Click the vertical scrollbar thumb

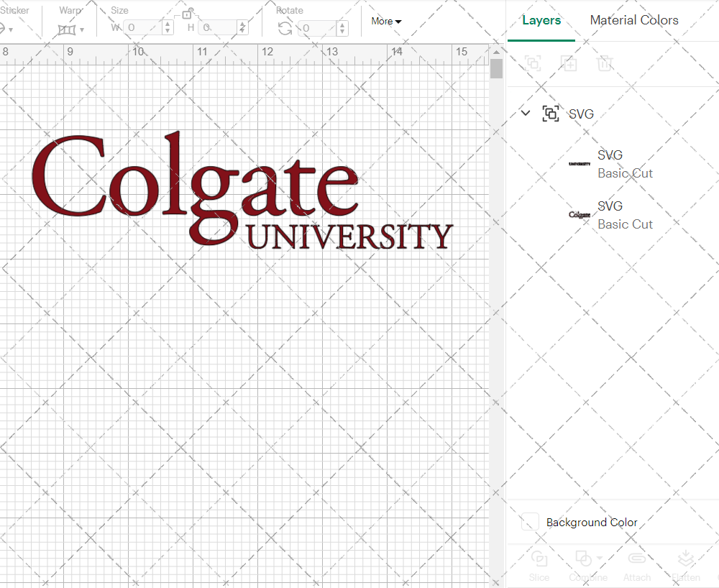coord(496,69)
